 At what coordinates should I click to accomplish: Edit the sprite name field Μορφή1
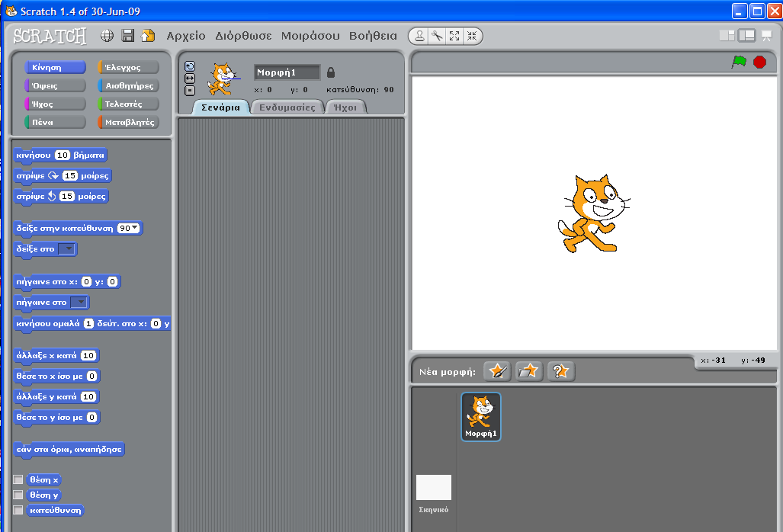coord(287,72)
